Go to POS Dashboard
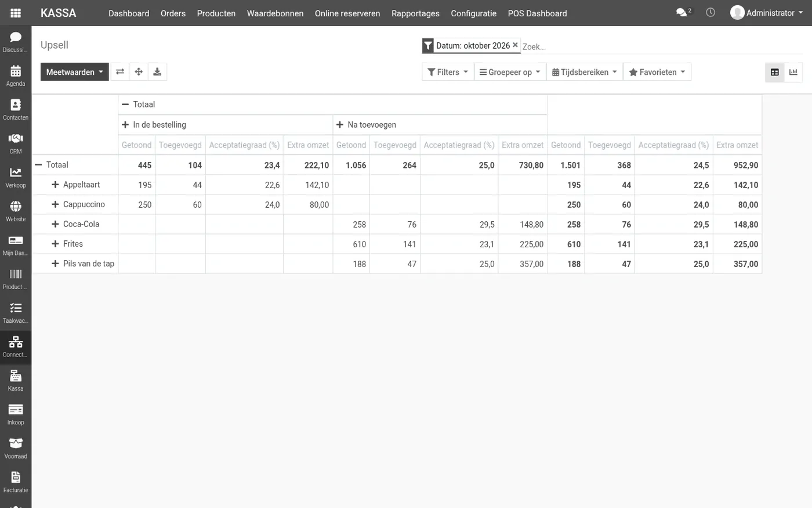This screenshot has height=508, width=812. click(x=537, y=13)
